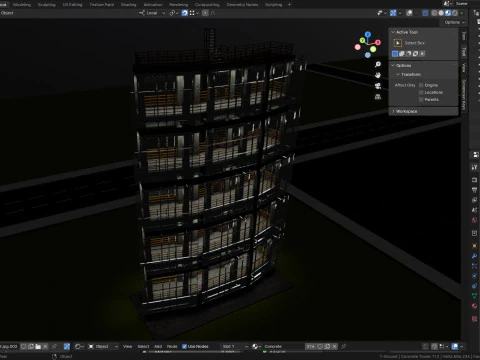Unlink the Concrete material with X
The image size is (480, 360).
(334, 347)
